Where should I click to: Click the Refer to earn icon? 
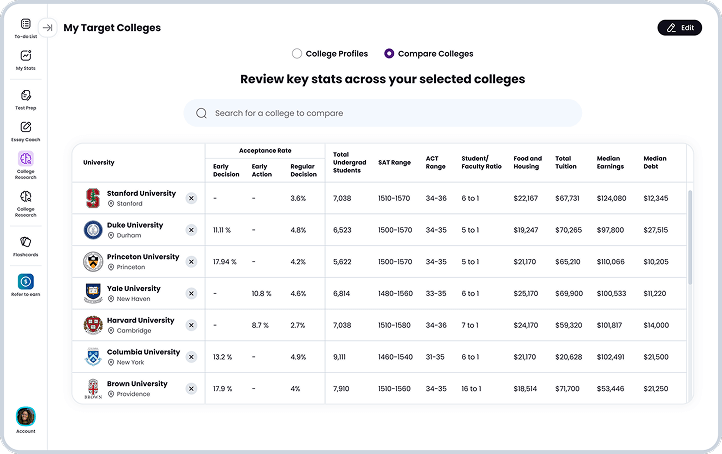pyautogui.click(x=26, y=283)
